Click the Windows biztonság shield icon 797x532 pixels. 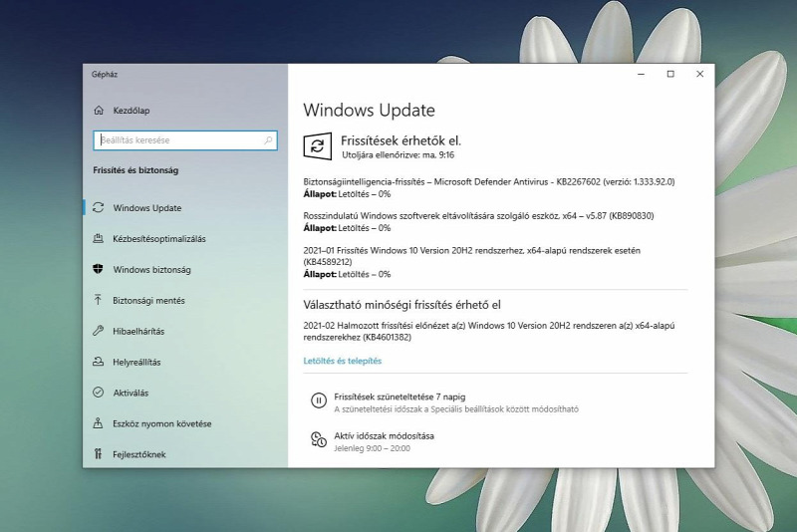click(98, 269)
